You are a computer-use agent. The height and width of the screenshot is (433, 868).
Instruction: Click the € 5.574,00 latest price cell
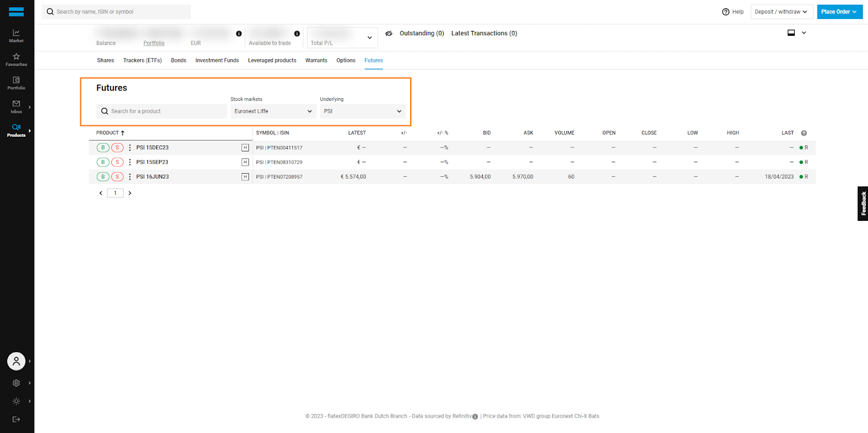[x=353, y=177]
